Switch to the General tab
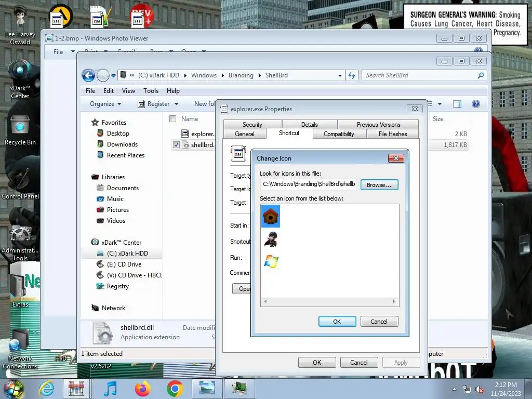This screenshot has height=399, width=532. click(x=245, y=134)
